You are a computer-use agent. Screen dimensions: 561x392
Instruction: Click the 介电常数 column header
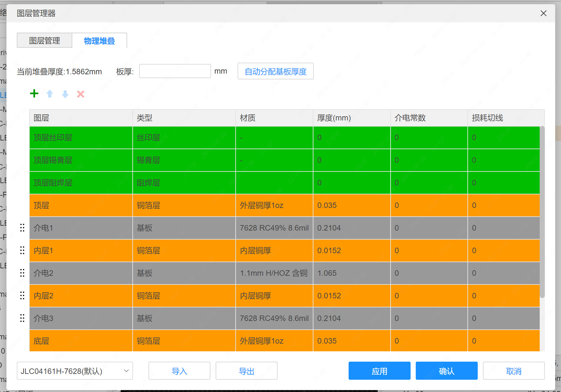(429, 118)
